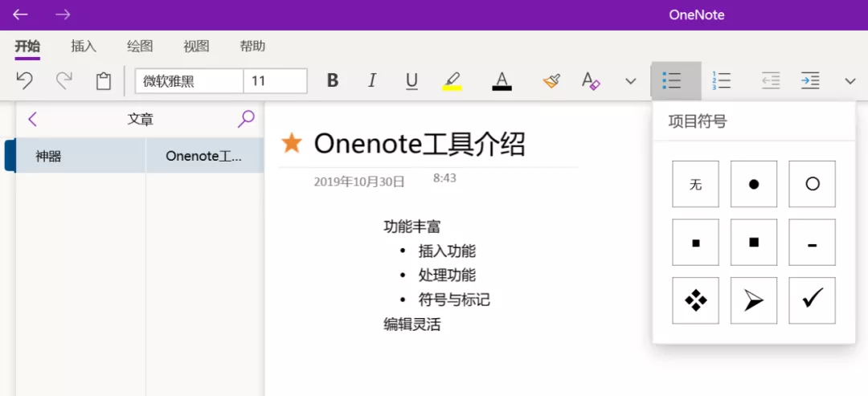Screen dimensions: 868x396
Task: Redo the last action
Action: [x=64, y=81]
